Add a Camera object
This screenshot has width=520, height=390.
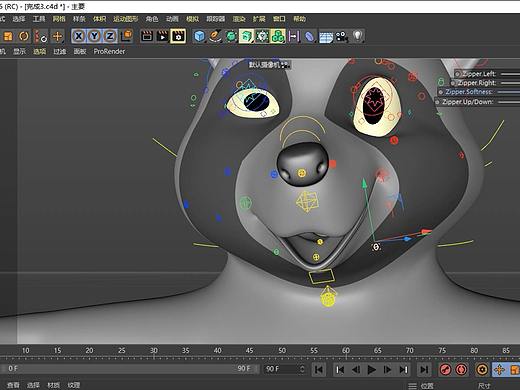[342, 36]
